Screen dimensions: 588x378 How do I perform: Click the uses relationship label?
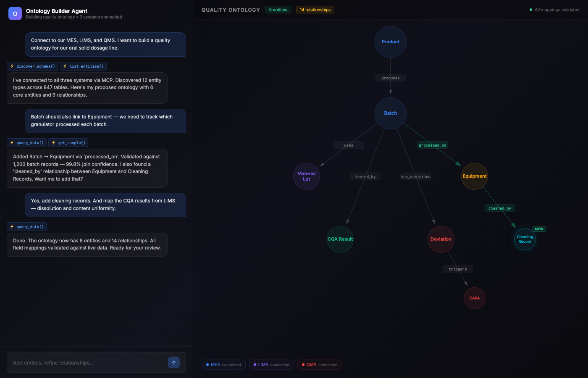pyautogui.click(x=349, y=145)
